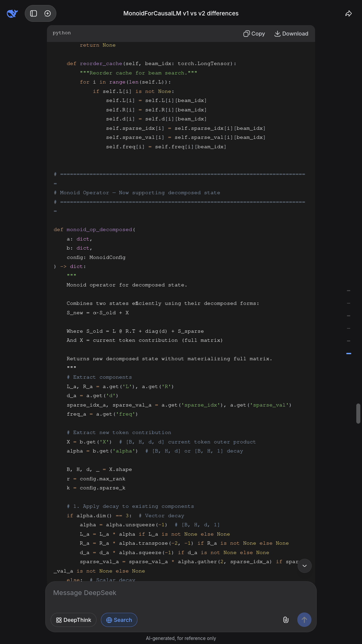Copy the python code block
The image size is (362, 644).
[x=254, y=34]
